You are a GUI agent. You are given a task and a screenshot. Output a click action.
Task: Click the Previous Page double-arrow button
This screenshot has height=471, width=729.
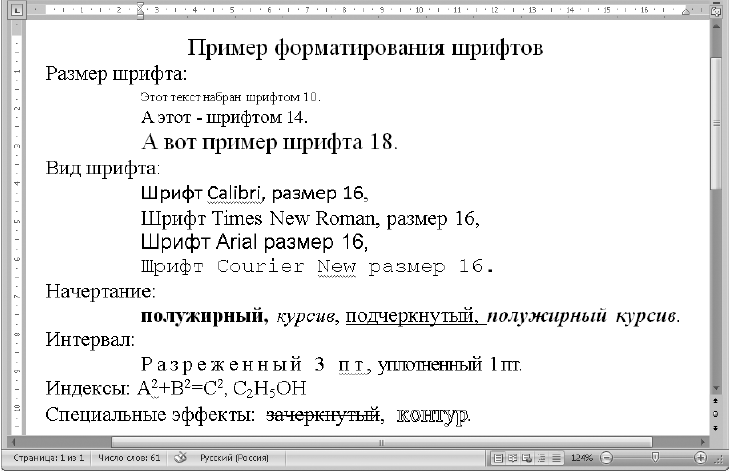click(716, 402)
